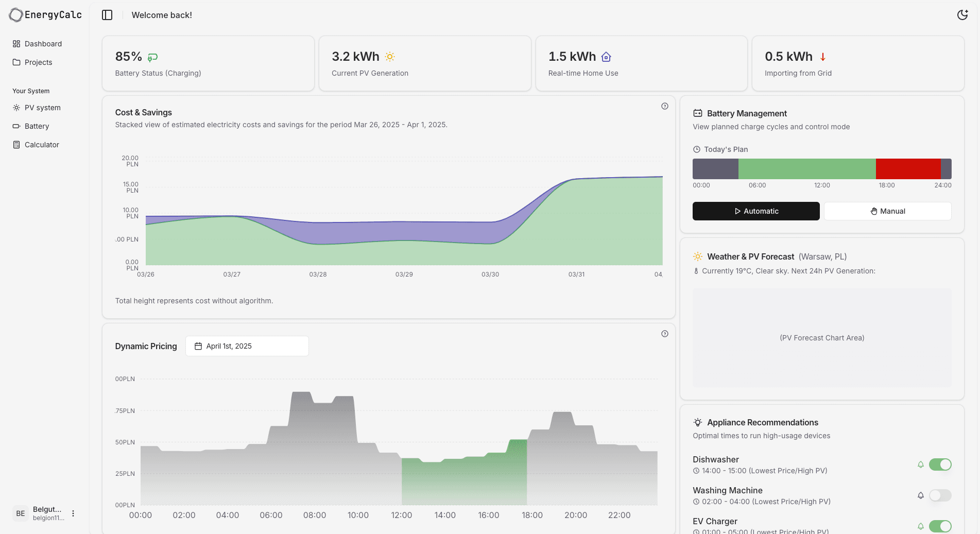Turn off the EV Charger toggle

pos(941,526)
